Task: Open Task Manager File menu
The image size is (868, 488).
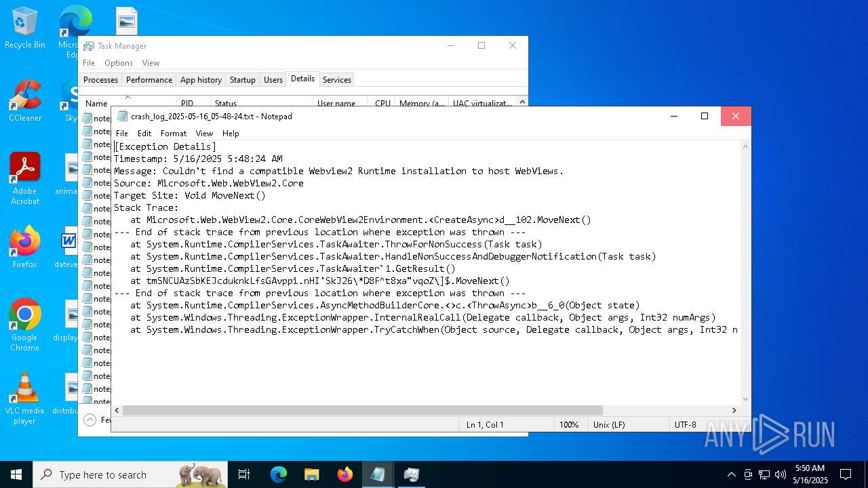Action: pos(89,63)
